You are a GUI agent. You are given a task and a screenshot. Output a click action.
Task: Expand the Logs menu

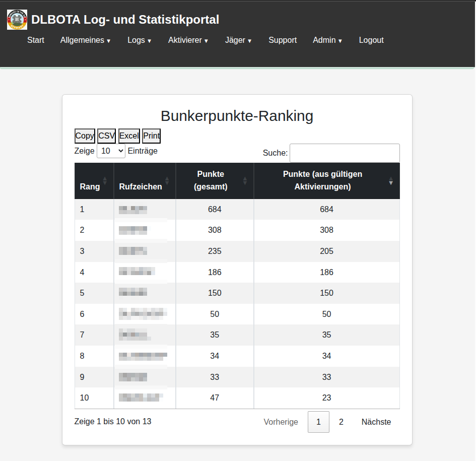coord(139,40)
